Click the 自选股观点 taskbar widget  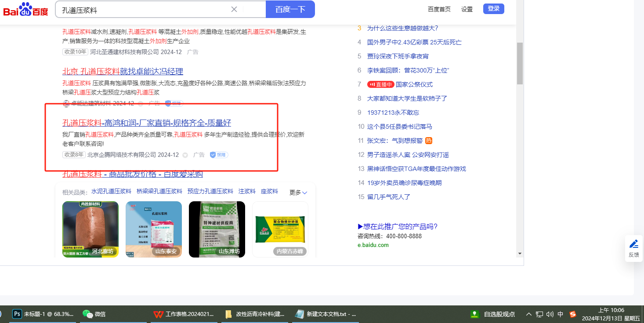pyautogui.click(x=492, y=314)
